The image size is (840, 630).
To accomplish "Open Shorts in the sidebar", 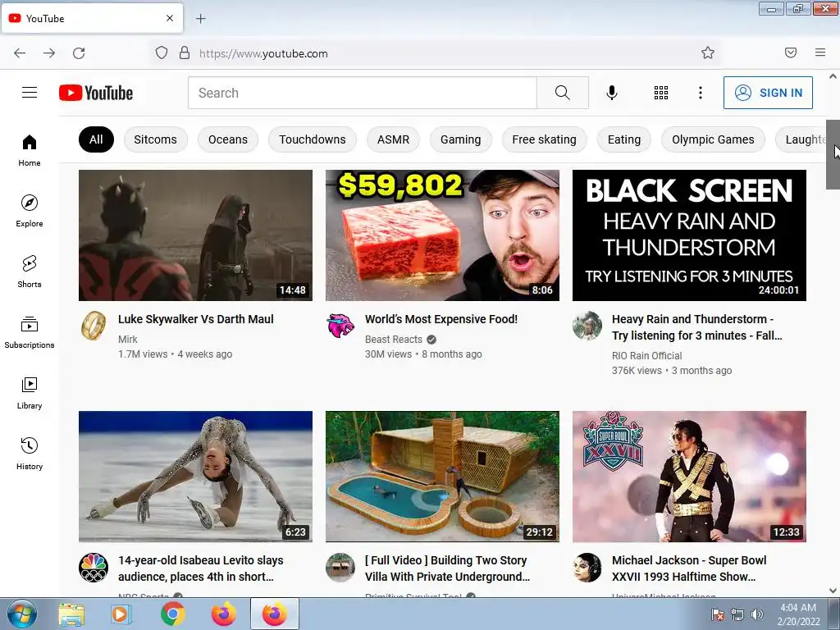I will pos(30,272).
